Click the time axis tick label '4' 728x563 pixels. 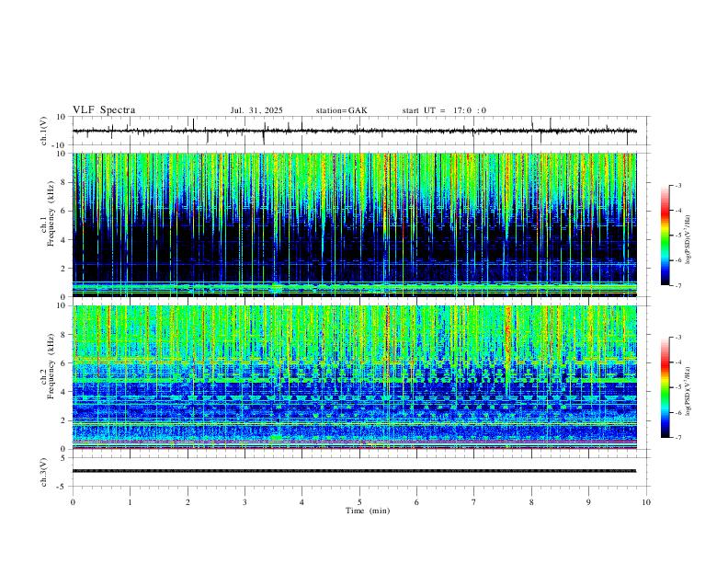[301, 502]
